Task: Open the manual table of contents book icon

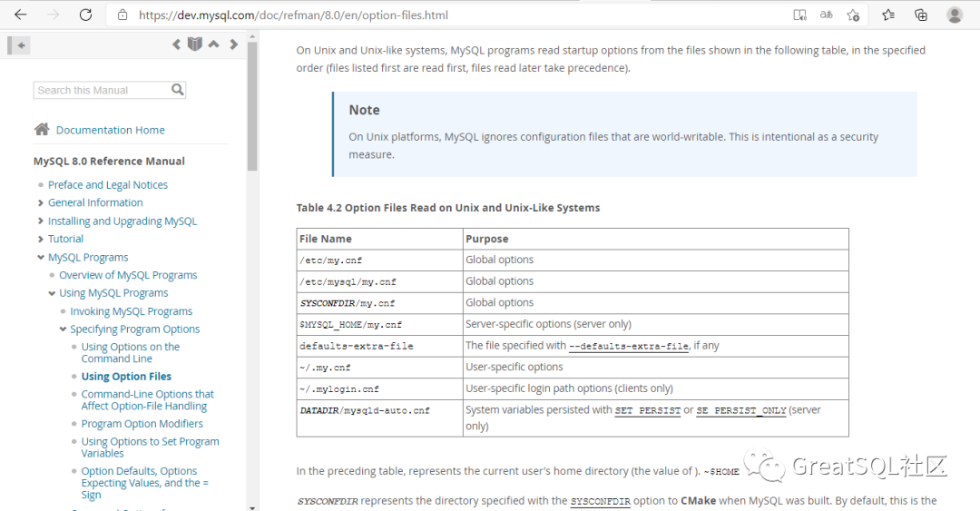Action: pos(195,44)
